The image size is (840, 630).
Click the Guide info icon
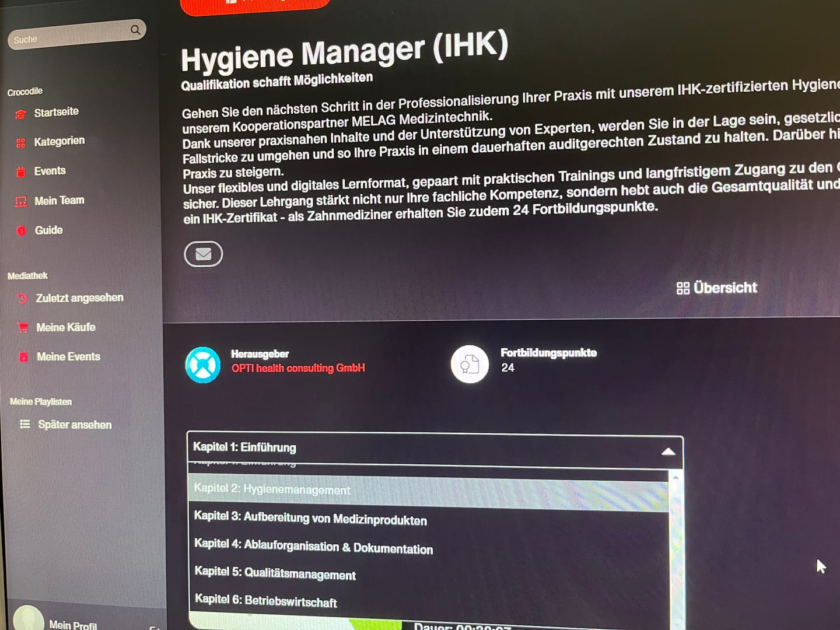[x=22, y=231]
